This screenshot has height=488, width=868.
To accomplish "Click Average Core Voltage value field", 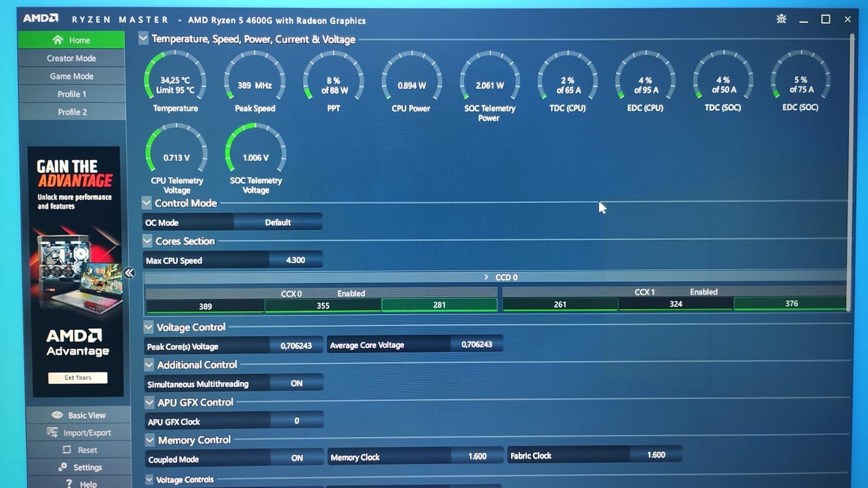I will (476, 344).
